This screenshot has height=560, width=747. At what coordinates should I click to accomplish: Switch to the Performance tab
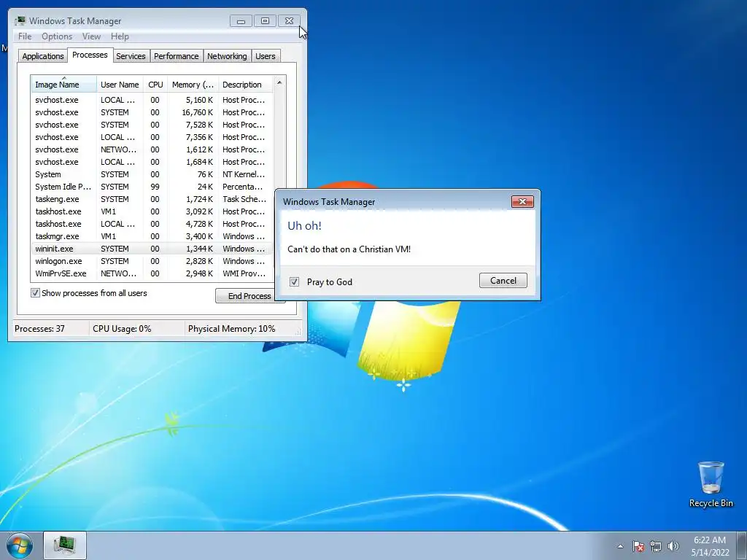click(x=177, y=56)
